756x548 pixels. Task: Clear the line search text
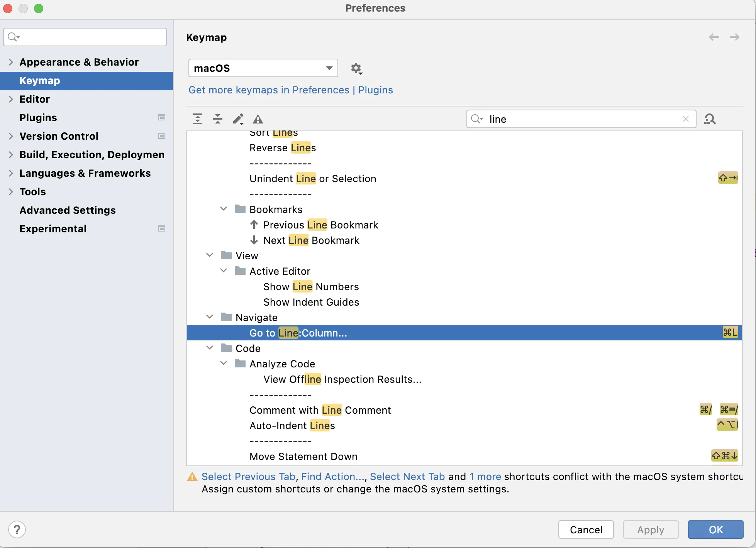[686, 119]
